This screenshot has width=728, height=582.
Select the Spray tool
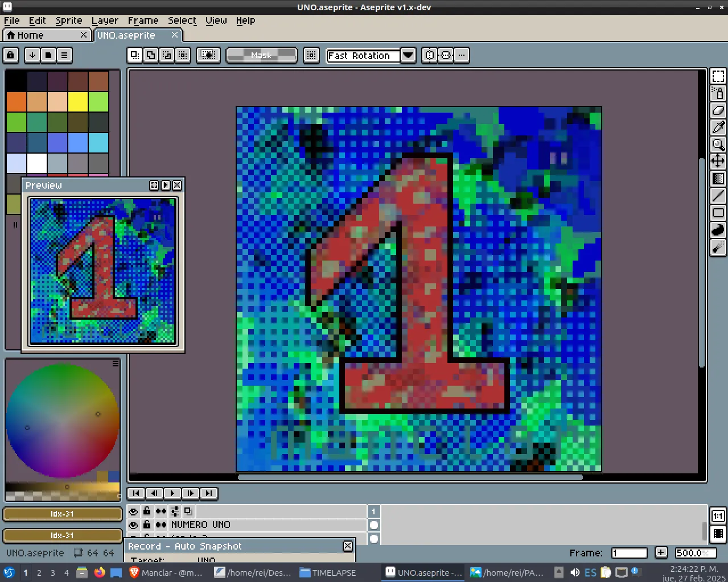(718, 93)
